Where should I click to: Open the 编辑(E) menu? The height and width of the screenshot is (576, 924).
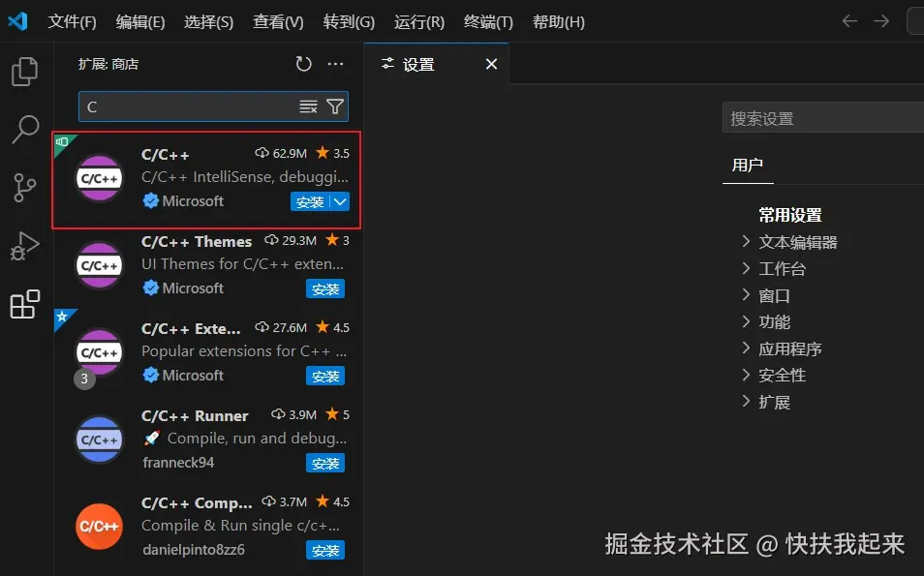pyautogui.click(x=140, y=22)
